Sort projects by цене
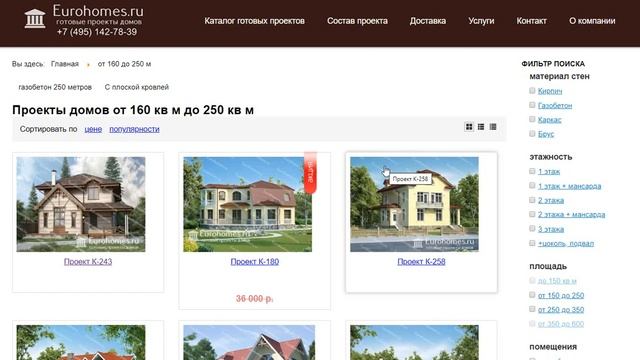This screenshot has width=640, height=360. pyautogui.click(x=93, y=129)
